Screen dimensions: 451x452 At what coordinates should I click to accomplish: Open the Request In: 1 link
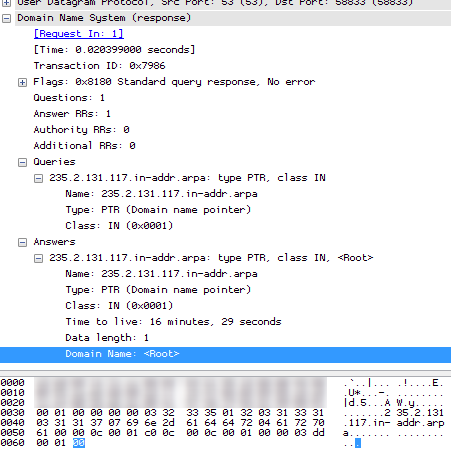pyautogui.click(x=79, y=34)
